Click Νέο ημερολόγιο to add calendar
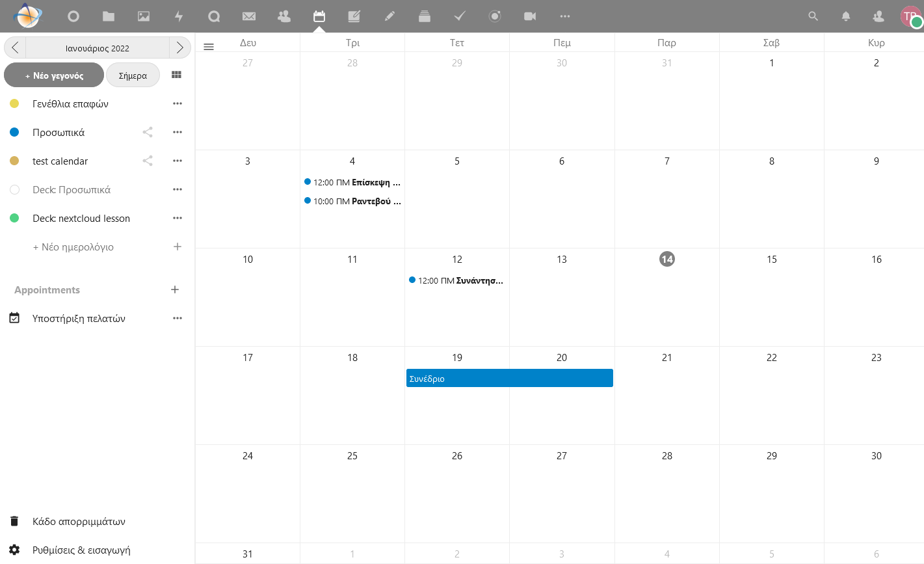The width and height of the screenshot is (924, 564). pos(73,247)
